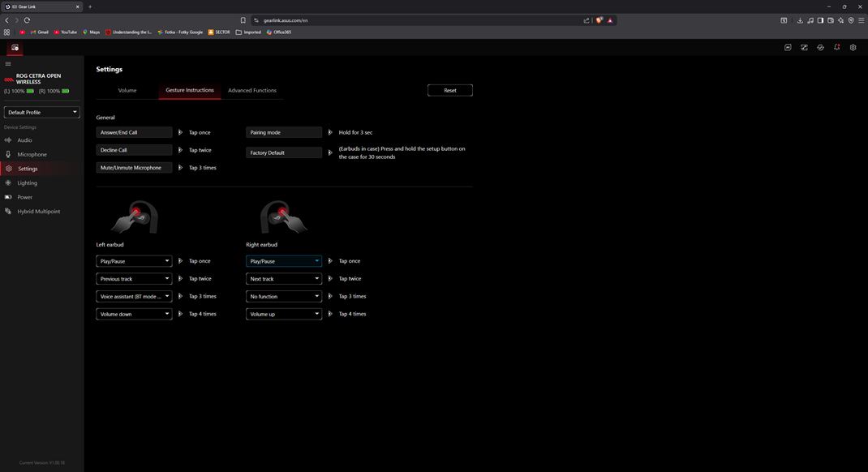Screen dimensions: 868x472
Task: Open the Next track dropdown
Action: point(284,279)
